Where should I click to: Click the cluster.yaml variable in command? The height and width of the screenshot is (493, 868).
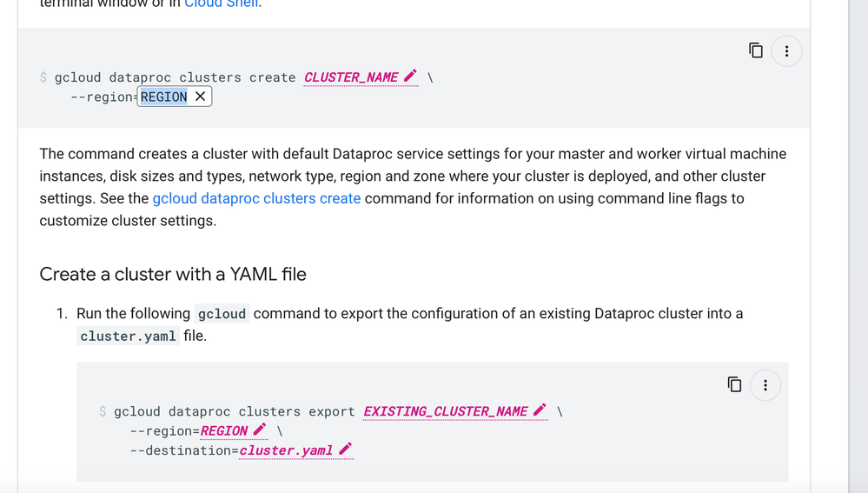tap(286, 450)
